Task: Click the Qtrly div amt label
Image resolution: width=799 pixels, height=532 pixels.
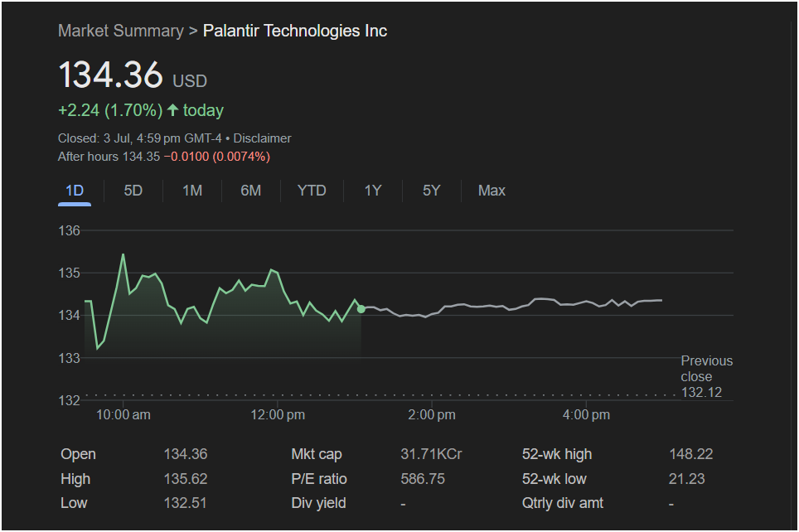Action: 563,503
